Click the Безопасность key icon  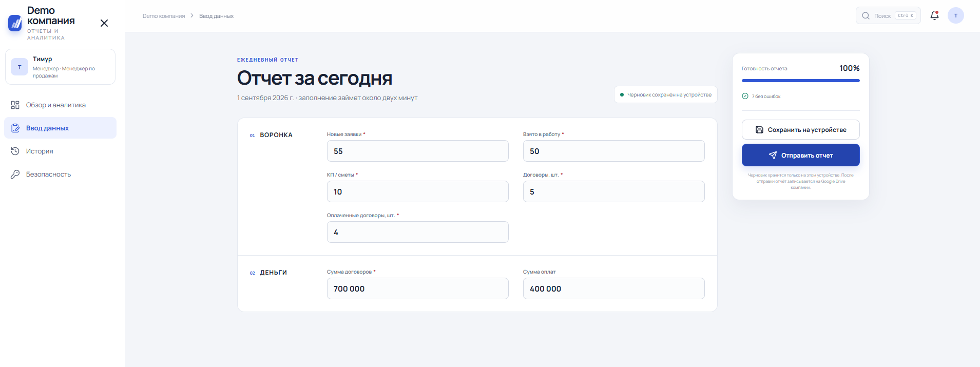click(x=15, y=174)
